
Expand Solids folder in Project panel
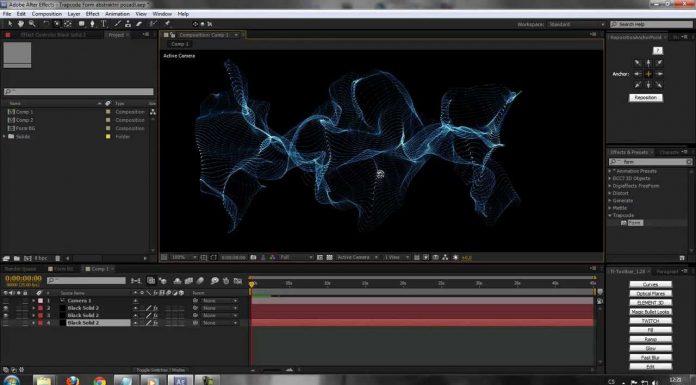4,137
